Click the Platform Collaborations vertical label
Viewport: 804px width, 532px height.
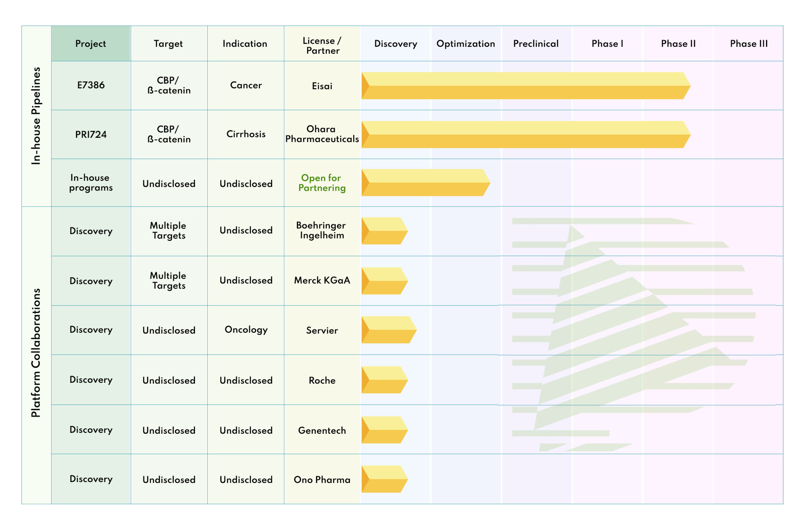36,353
